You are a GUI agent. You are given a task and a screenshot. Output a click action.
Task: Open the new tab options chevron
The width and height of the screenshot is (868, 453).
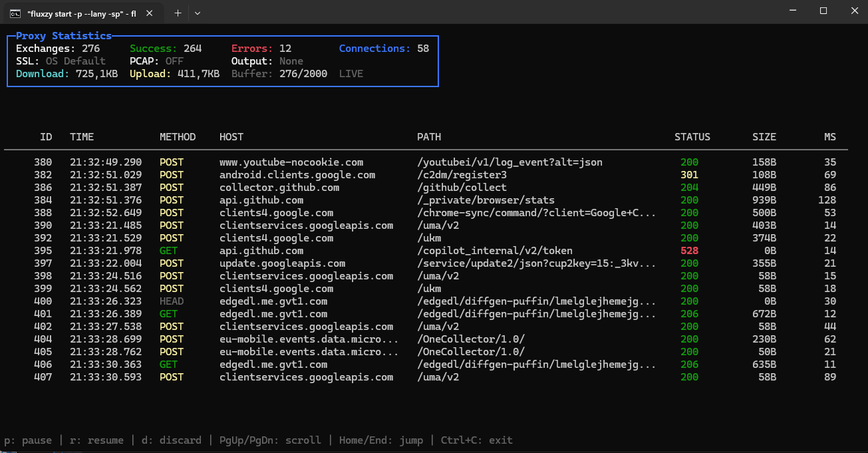click(x=197, y=13)
